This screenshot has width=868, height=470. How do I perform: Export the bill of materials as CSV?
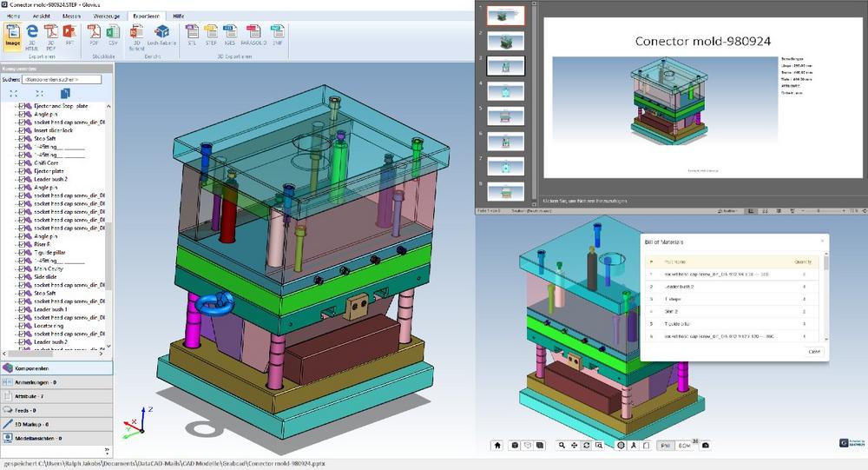[x=113, y=36]
